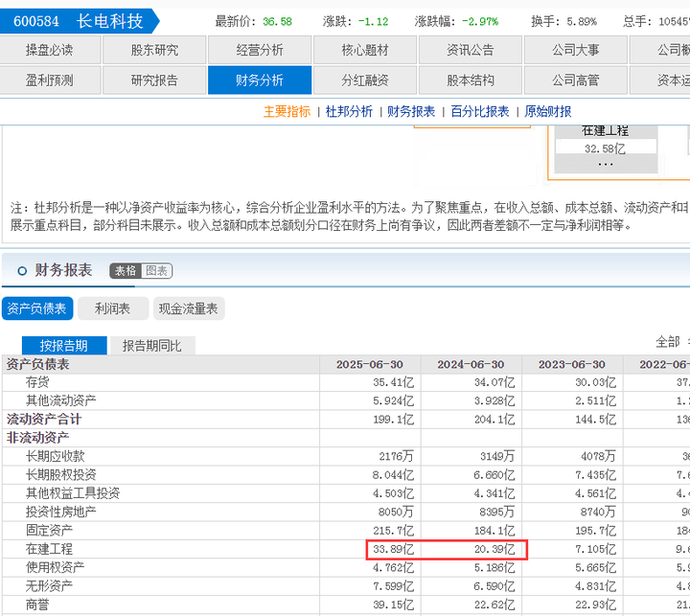
Task: Select 利润表 statement button
Action: pyautogui.click(x=113, y=308)
